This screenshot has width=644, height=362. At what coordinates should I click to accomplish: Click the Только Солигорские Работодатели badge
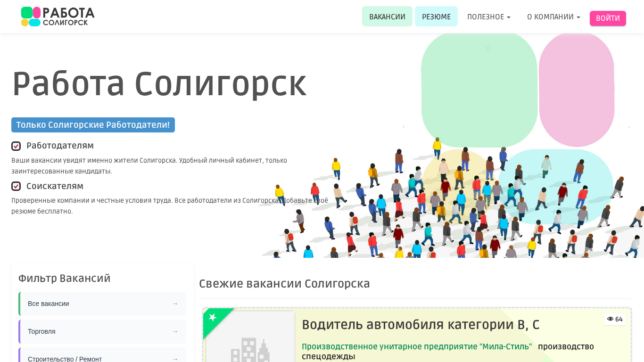pyautogui.click(x=93, y=125)
